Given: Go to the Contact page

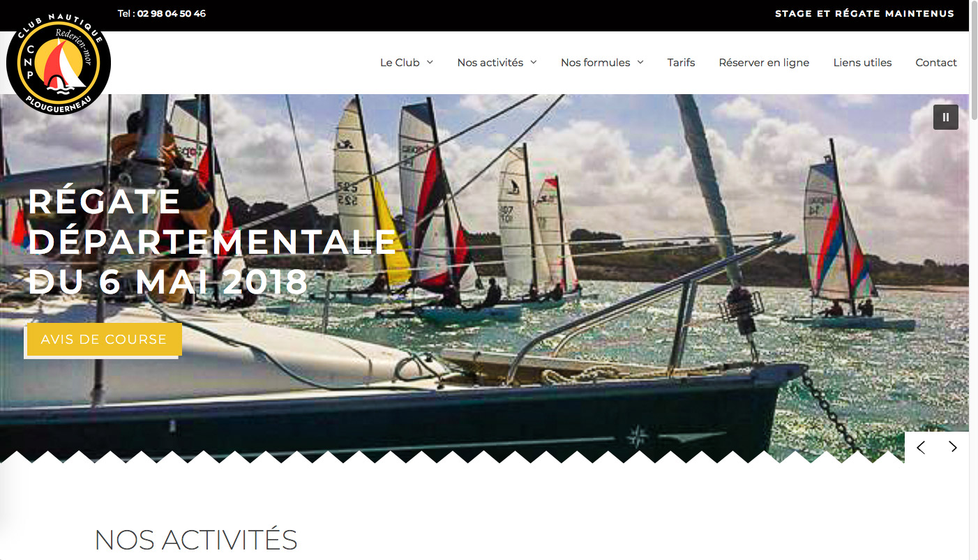Looking at the screenshot, I should tap(936, 62).
